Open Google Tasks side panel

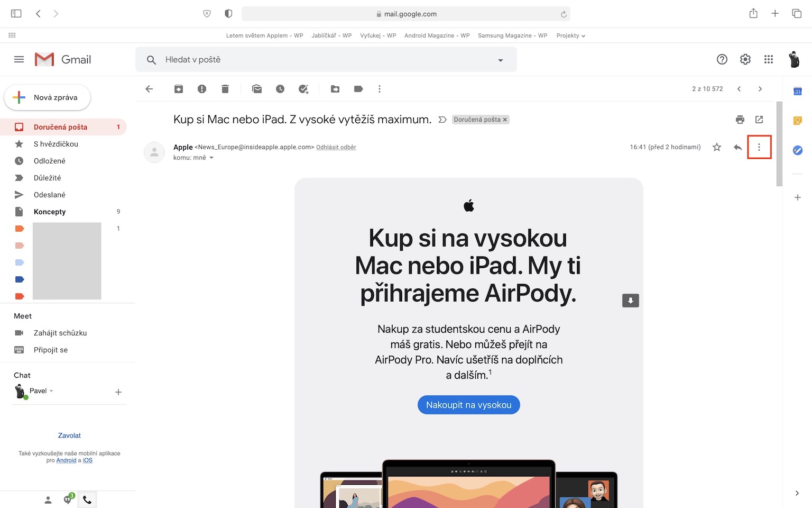coord(798,150)
